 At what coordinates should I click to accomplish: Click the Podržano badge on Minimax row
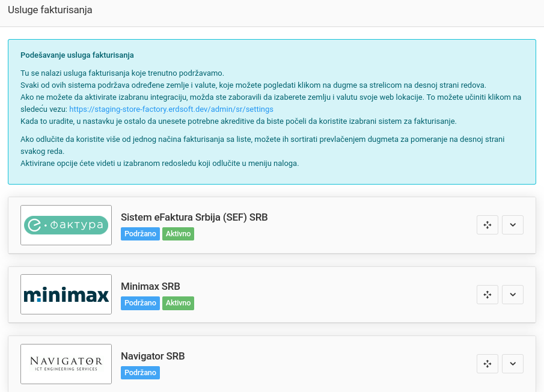pyautogui.click(x=140, y=304)
